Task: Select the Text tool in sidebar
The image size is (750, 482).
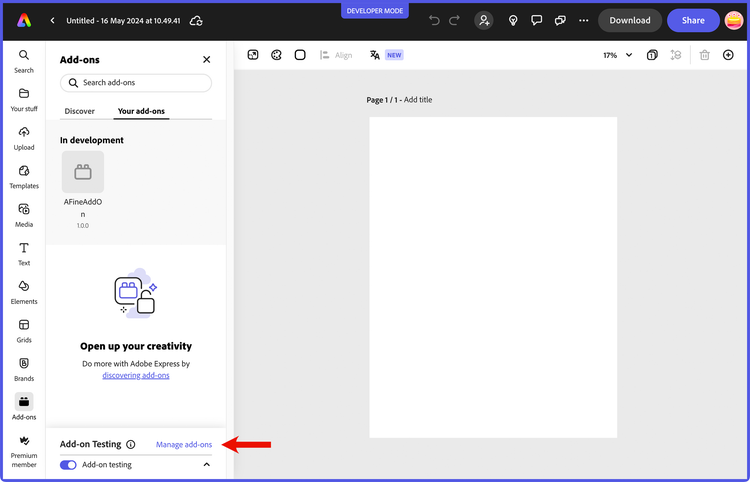Action: click(x=24, y=254)
